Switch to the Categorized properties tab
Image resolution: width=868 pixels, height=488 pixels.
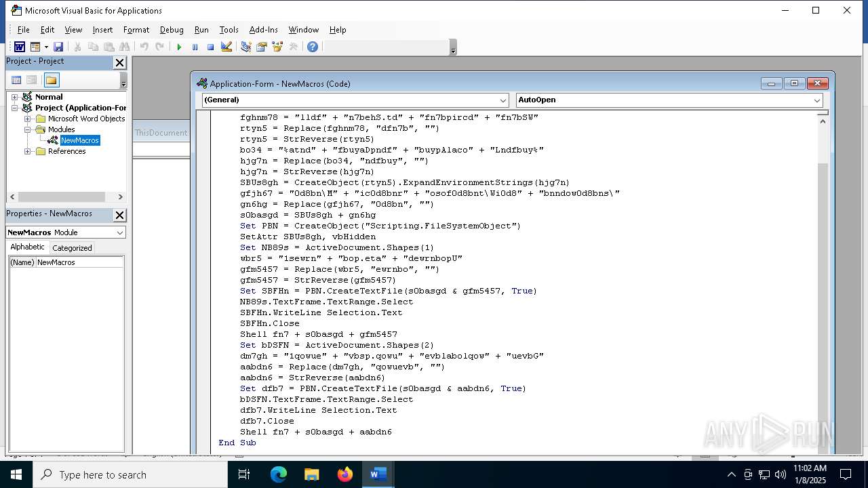[72, 248]
